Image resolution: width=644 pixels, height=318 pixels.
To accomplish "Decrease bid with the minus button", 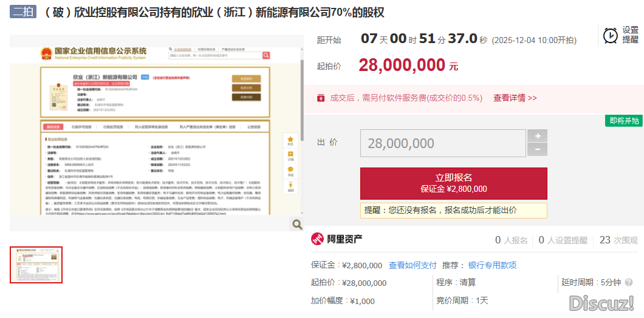I will (x=537, y=150).
